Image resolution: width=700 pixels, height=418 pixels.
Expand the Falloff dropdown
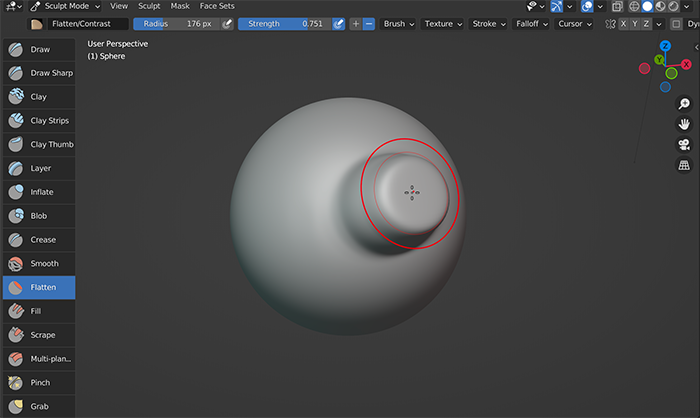532,24
